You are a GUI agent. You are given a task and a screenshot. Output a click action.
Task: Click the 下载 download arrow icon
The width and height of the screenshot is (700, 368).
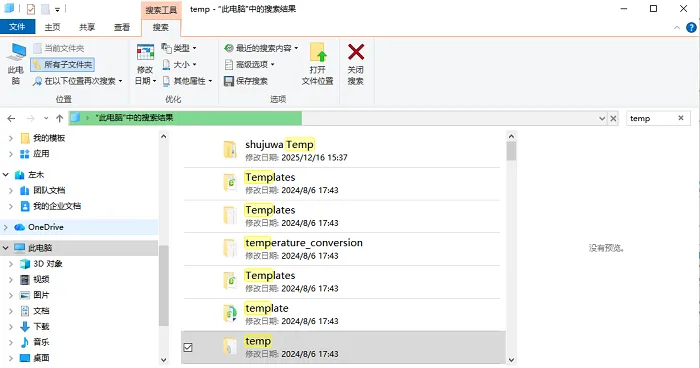pyautogui.click(x=25, y=326)
